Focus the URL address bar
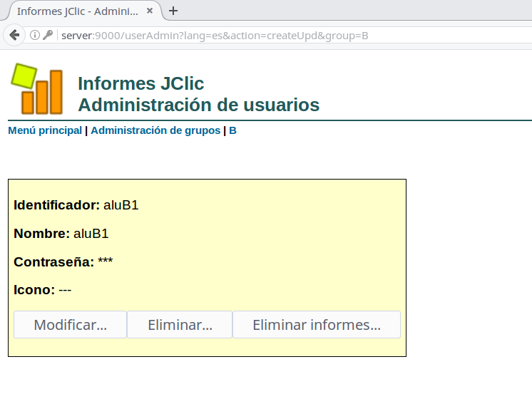The width and height of the screenshot is (532, 394). click(x=285, y=35)
